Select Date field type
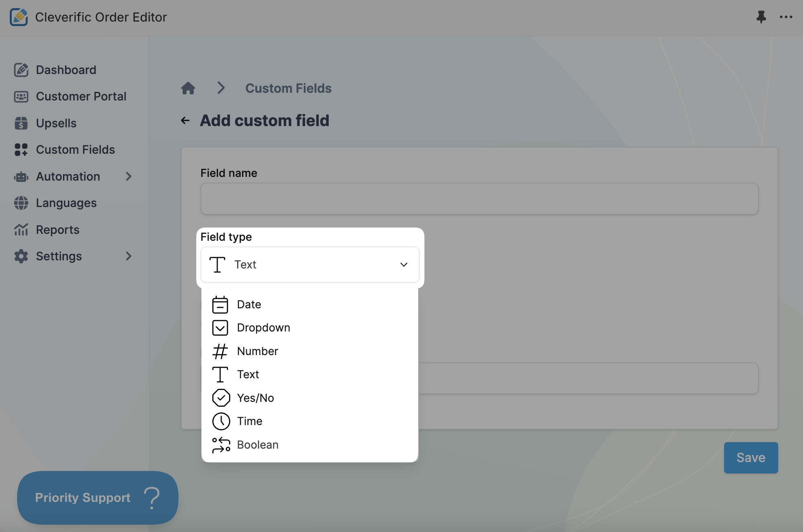 pos(310,305)
